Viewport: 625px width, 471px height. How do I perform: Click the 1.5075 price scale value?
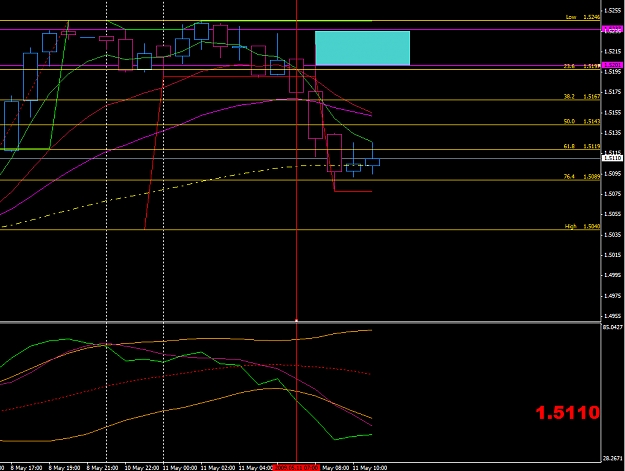point(613,194)
